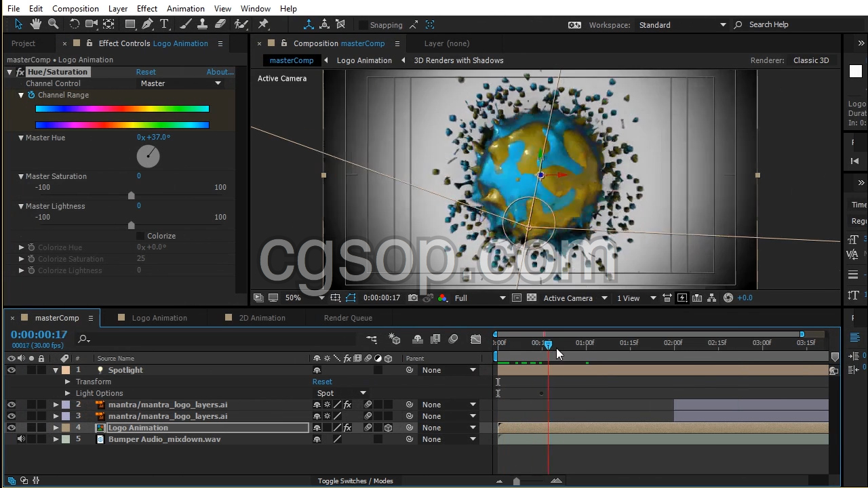Select the Pen tool

pyautogui.click(x=147, y=24)
